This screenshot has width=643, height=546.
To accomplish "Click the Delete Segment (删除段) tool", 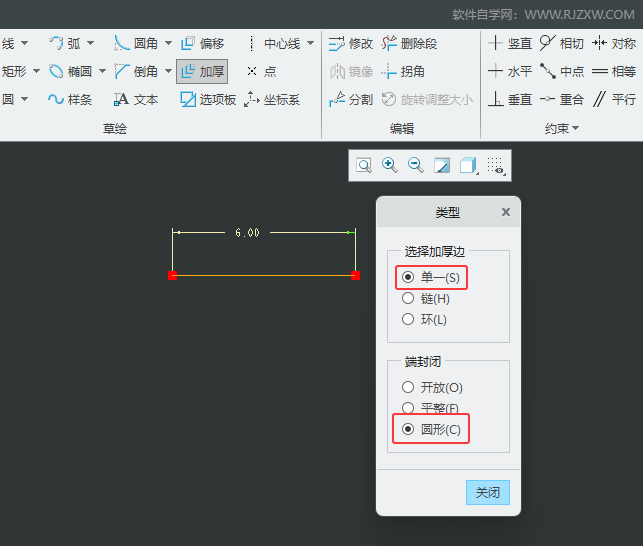I will (409, 43).
